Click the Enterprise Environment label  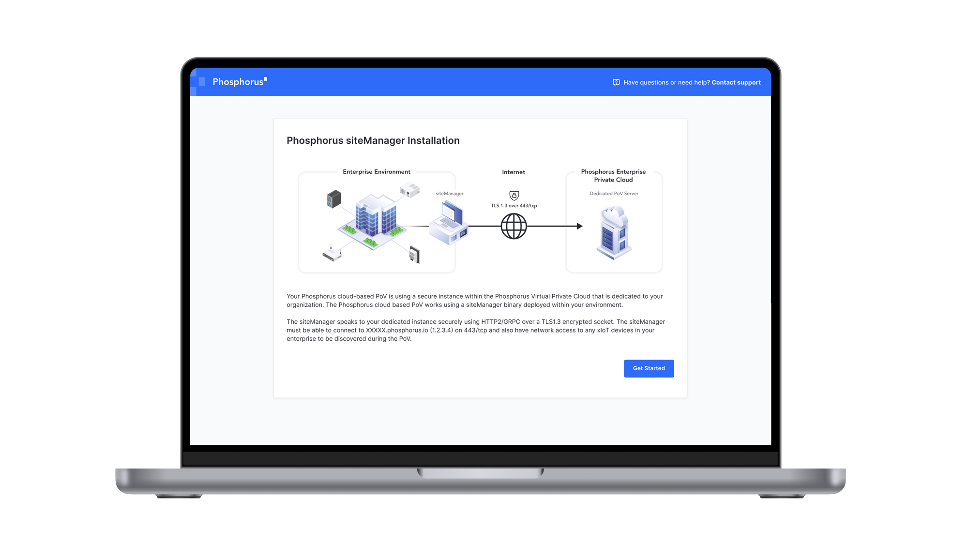point(376,172)
